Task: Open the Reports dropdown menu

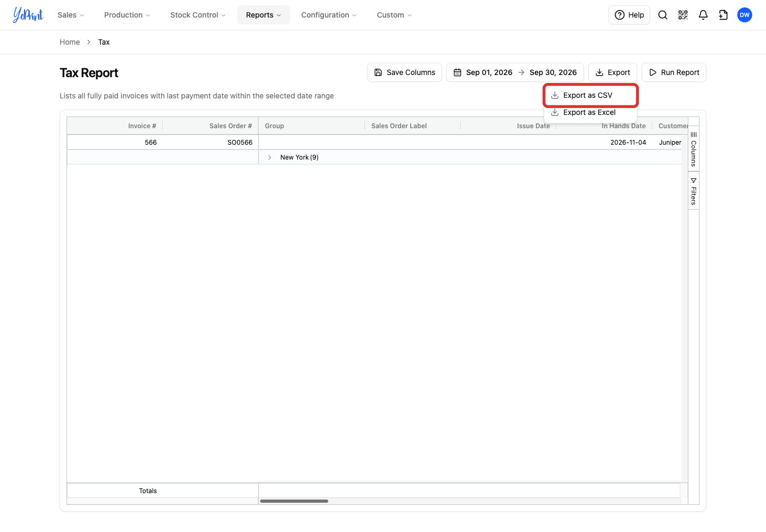Action: [263, 15]
